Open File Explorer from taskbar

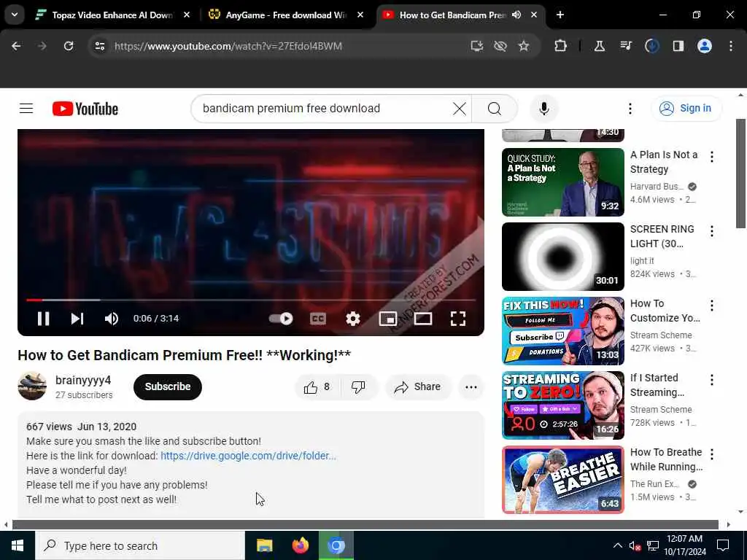click(x=264, y=545)
